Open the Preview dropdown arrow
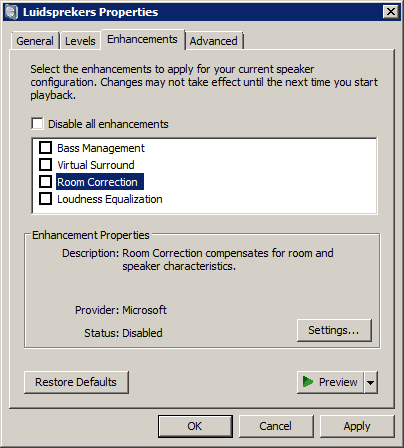404x448 pixels. (371, 382)
